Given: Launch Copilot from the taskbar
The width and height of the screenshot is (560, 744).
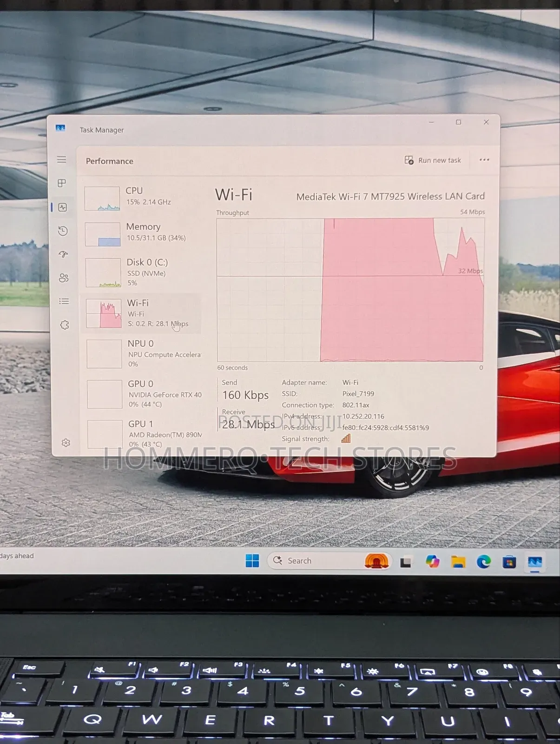Looking at the screenshot, I should point(432,562).
